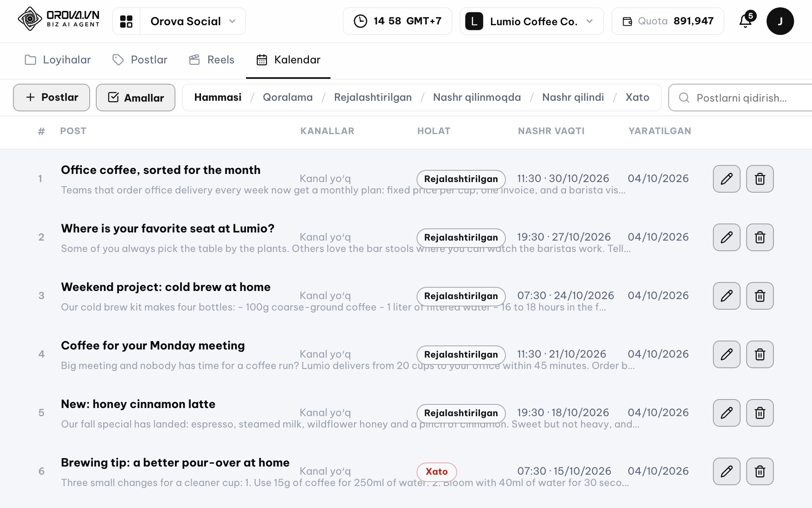Switch to the Postlar tab
Image resolution: width=812 pixels, height=508 pixels.
[x=140, y=60]
